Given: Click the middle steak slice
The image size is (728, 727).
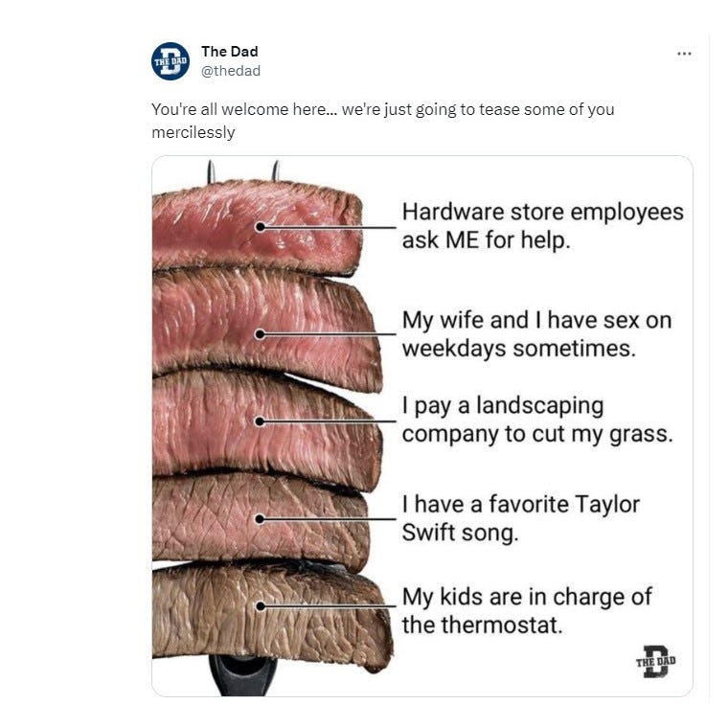Looking at the screenshot, I should coord(211,421).
